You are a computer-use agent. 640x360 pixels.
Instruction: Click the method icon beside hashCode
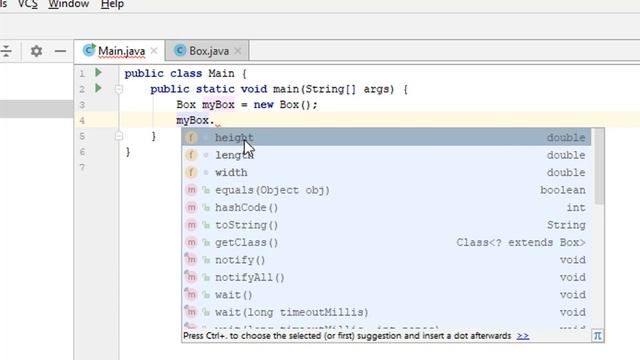(x=191, y=207)
